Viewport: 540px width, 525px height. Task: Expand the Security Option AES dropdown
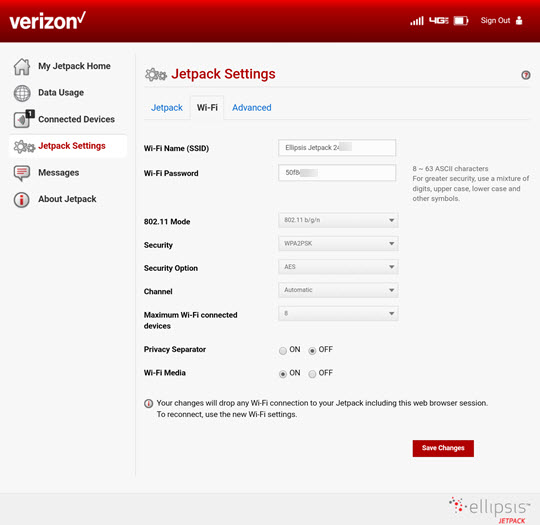pyautogui.click(x=338, y=267)
